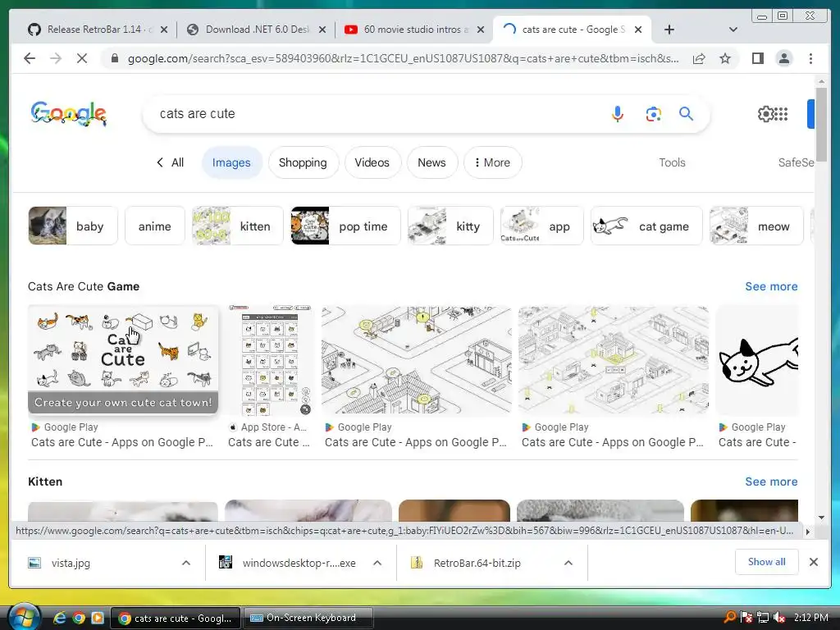Filter by anime chip

tap(155, 226)
